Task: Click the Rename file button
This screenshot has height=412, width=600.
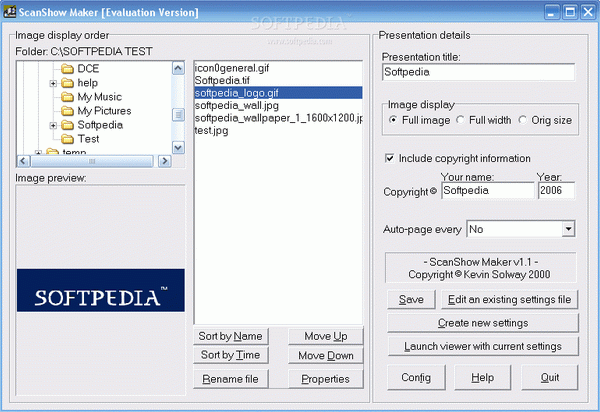Action: coord(230,379)
